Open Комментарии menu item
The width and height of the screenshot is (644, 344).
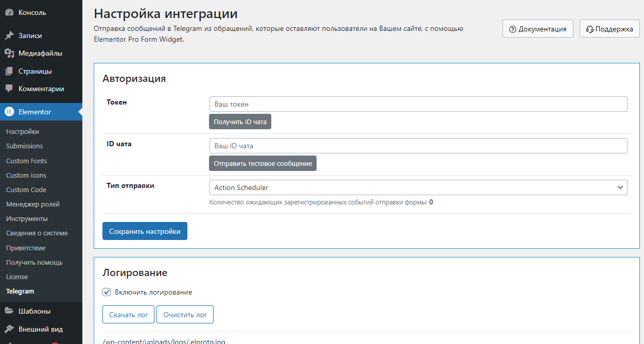tap(41, 89)
